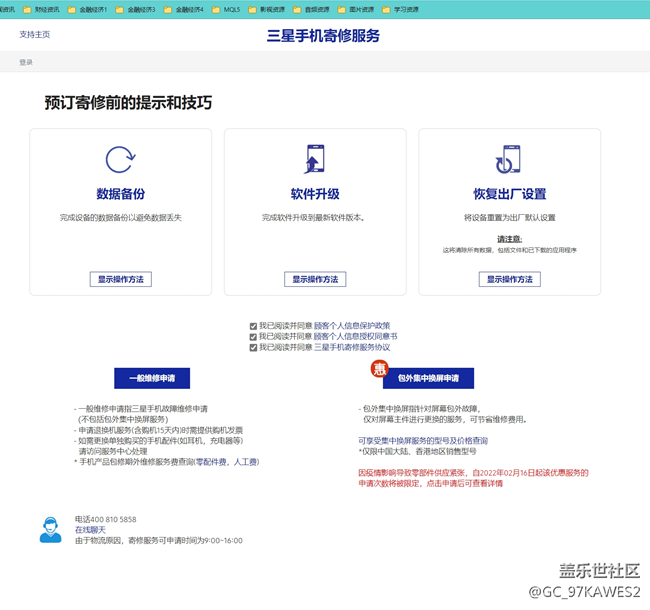The width and height of the screenshot is (650, 610).
Task: Click the customer service headset icon
Action: [x=50, y=530]
